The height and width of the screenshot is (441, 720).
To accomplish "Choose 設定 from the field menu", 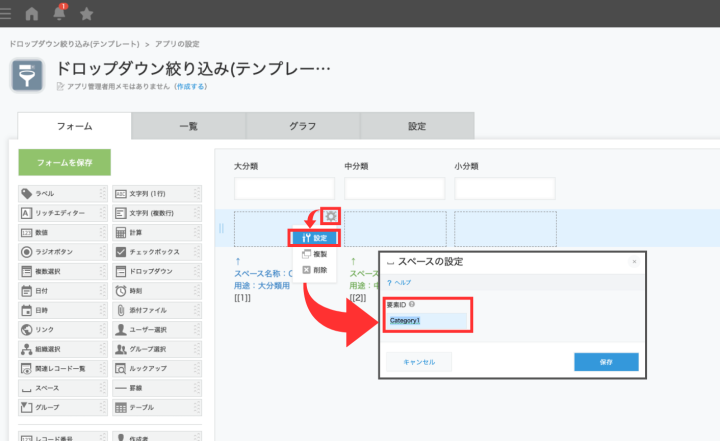I will [314, 238].
